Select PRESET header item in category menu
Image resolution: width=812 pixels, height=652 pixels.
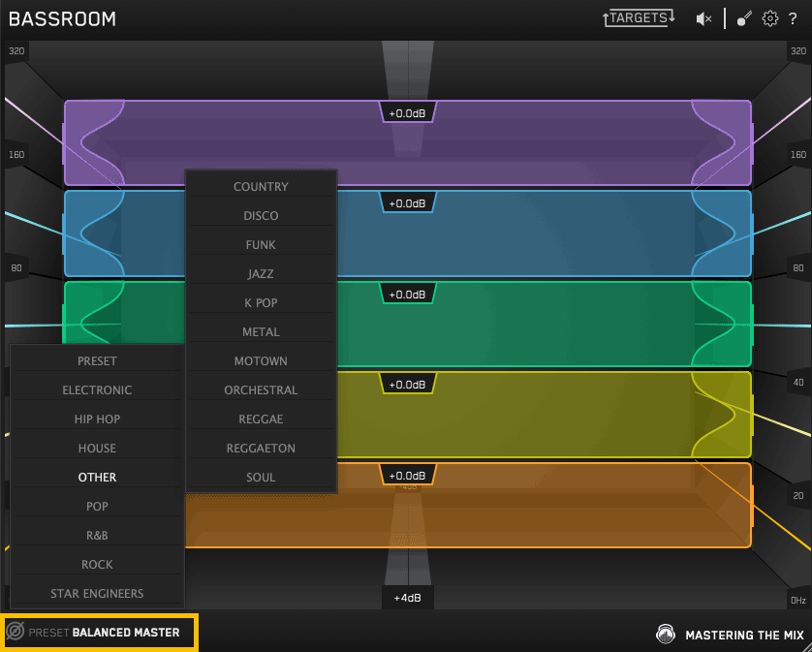coord(97,360)
